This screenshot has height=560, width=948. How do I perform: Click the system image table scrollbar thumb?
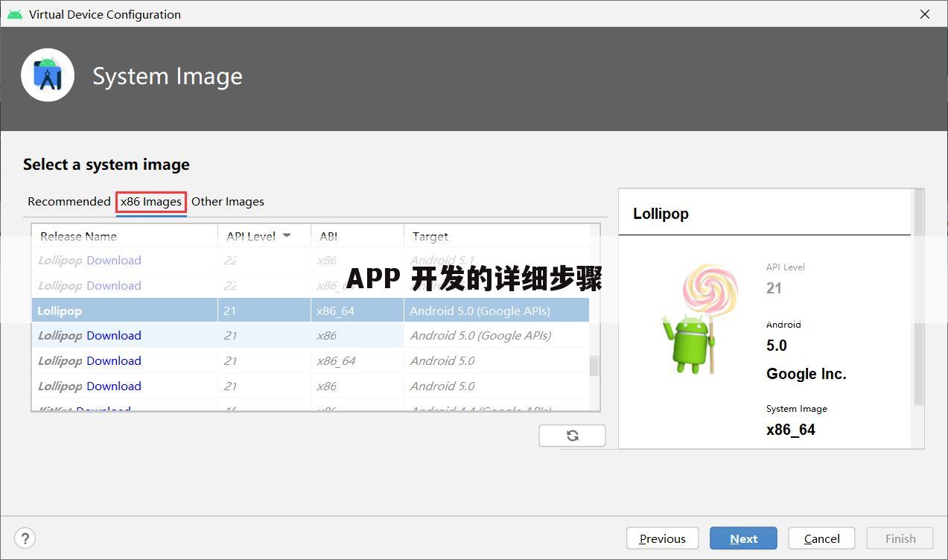(x=594, y=366)
